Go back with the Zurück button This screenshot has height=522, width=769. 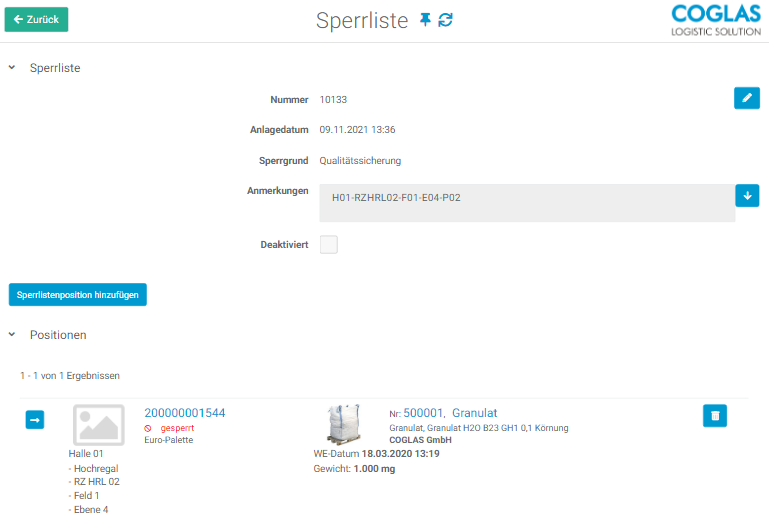click(36, 19)
